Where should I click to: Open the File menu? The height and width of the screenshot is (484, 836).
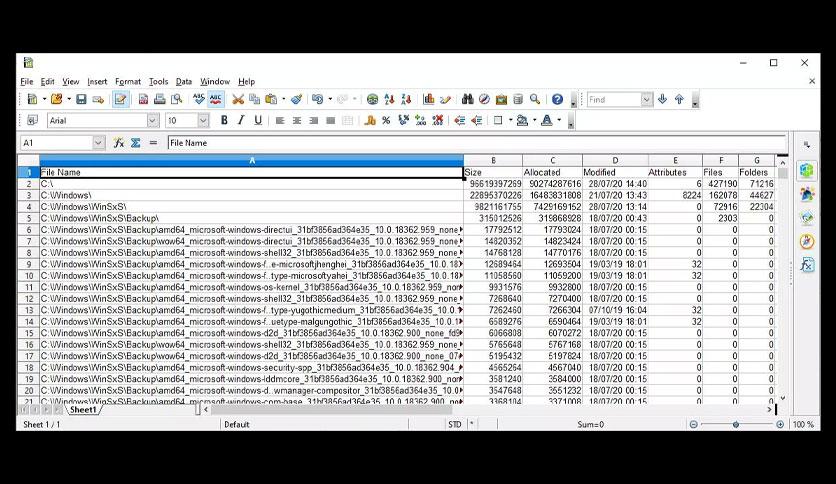[27, 82]
